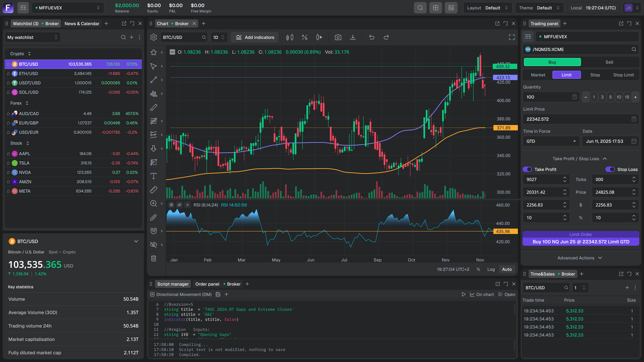This screenshot has width=644, height=362.
Task: Expand Advanced Actions section
Action: tap(579, 258)
